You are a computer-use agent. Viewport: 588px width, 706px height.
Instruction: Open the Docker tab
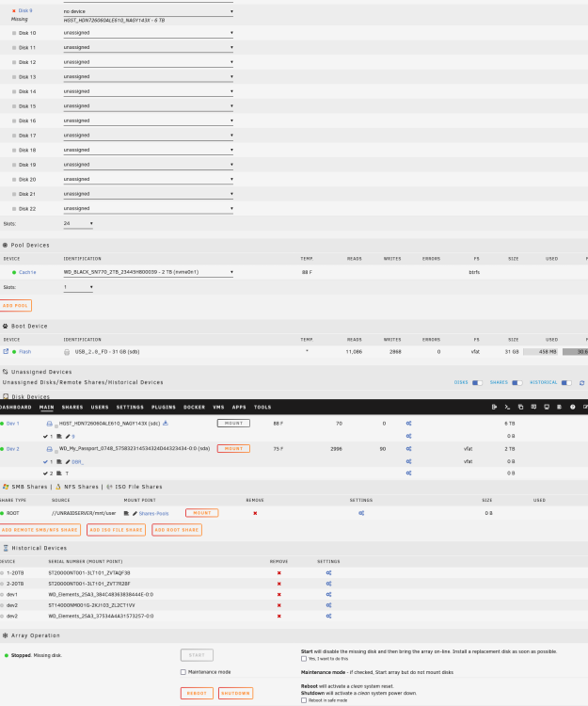pos(195,407)
